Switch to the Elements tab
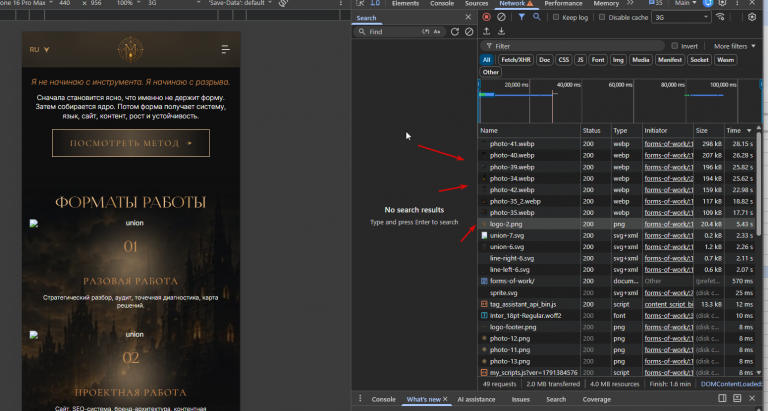The height and width of the screenshot is (411, 768). (x=405, y=3)
